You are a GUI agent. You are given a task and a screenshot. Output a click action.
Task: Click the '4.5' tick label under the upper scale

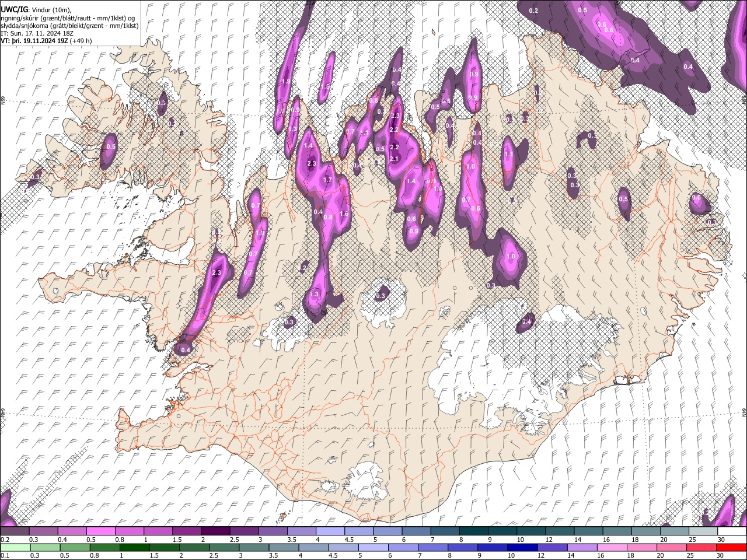click(x=350, y=540)
